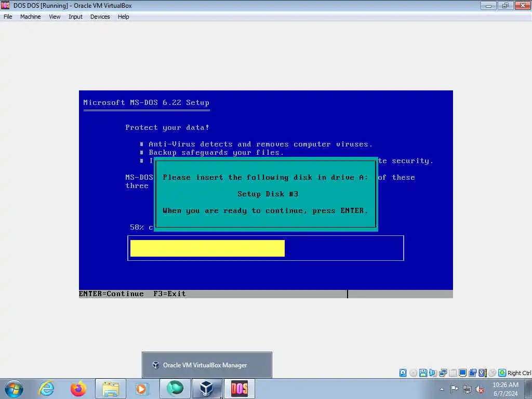Click the VirtualBox cube taskbar icon
Image resolution: width=532 pixels, height=399 pixels.
(207, 389)
